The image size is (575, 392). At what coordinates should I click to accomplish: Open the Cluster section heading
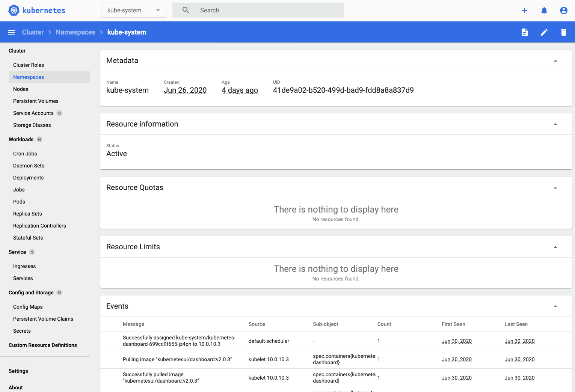17,51
